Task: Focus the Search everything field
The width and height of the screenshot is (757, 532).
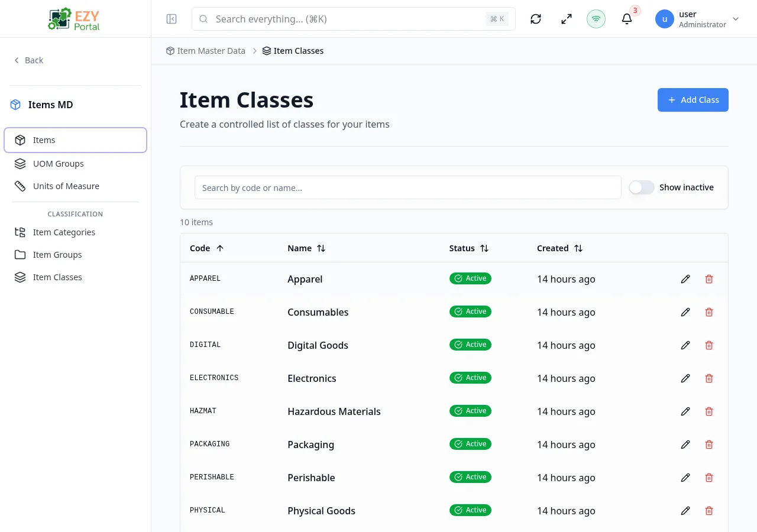Action: (354, 19)
